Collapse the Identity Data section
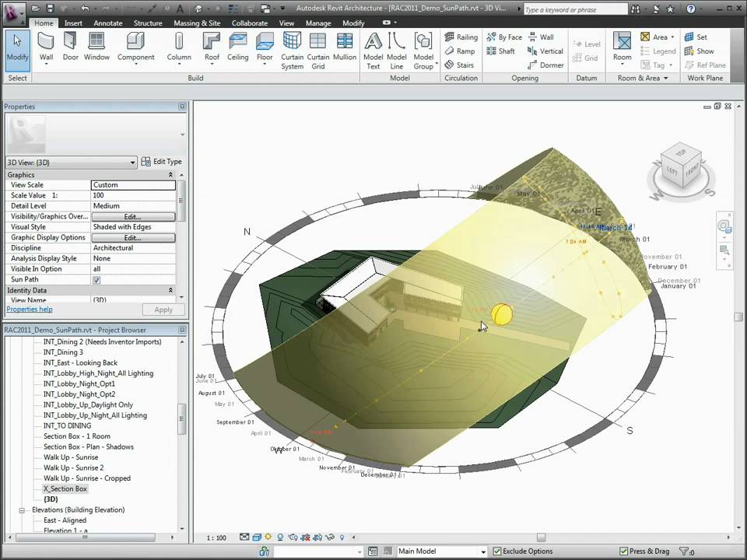The width and height of the screenshot is (747, 560). 170,290
